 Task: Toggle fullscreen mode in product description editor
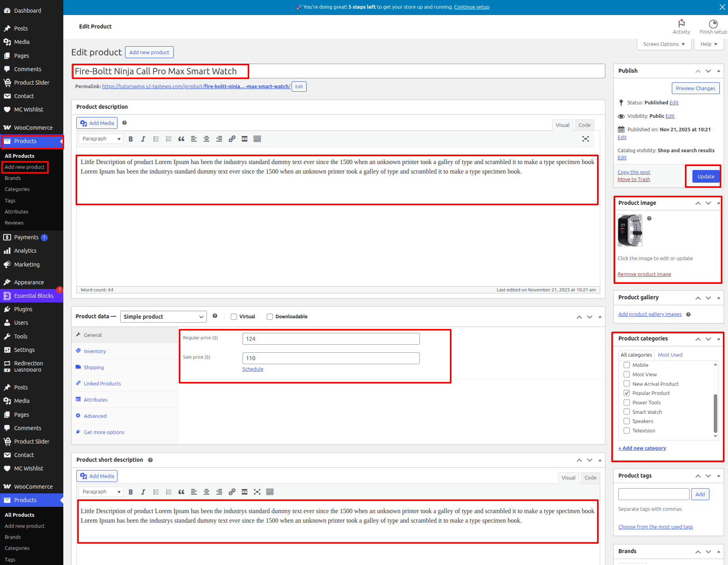coord(586,139)
